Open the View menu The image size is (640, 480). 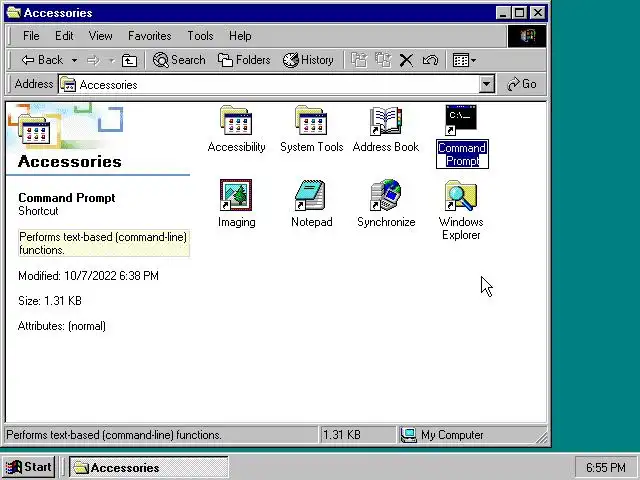(x=100, y=36)
